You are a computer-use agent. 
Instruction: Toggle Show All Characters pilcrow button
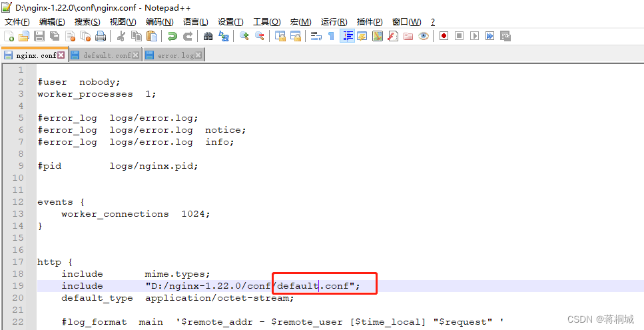click(331, 36)
